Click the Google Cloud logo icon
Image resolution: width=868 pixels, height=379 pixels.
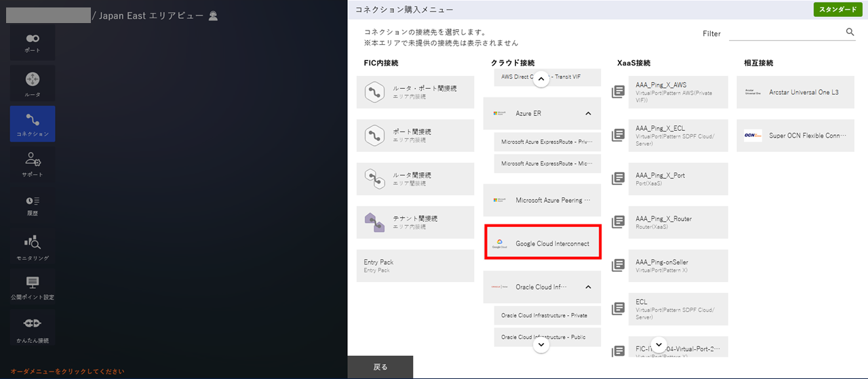pyautogui.click(x=500, y=244)
